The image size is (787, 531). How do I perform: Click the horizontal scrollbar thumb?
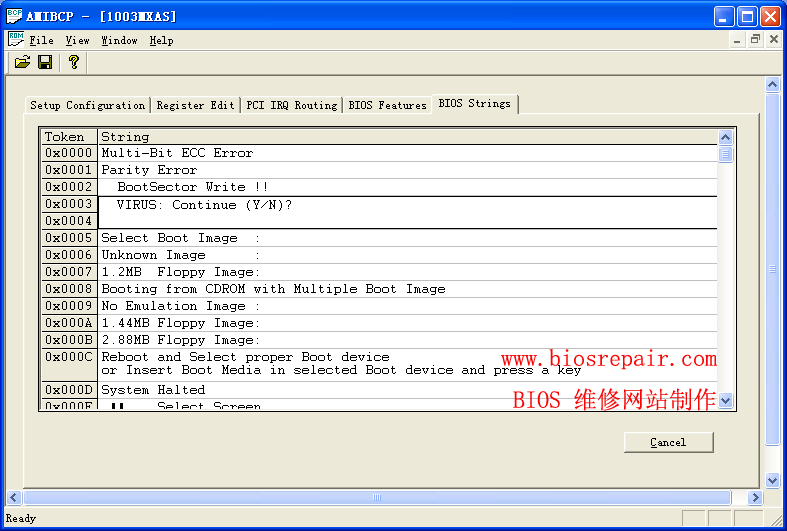pyautogui.click(x=377, y=497)
